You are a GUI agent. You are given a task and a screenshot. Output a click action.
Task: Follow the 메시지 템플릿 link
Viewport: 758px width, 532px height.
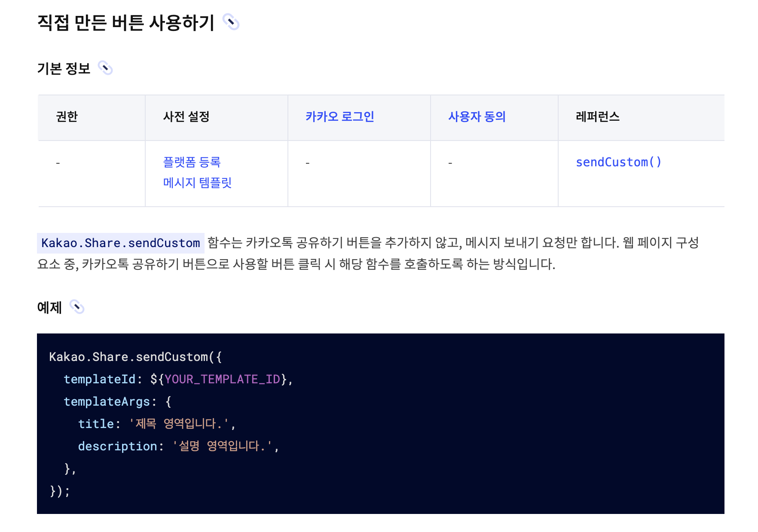click(x=197, y=183)
